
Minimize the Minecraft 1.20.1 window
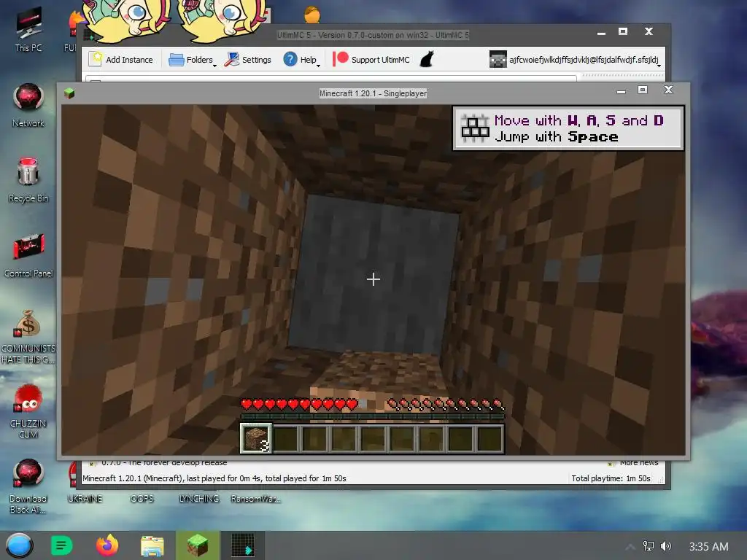click(621, 90)
